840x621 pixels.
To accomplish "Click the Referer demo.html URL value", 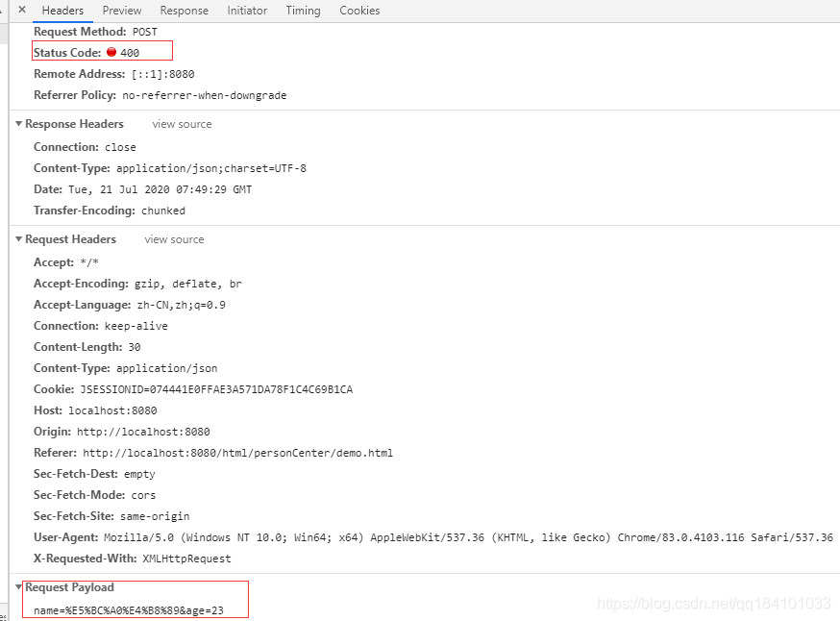I will pyautogui.click(x=237, y=453).
